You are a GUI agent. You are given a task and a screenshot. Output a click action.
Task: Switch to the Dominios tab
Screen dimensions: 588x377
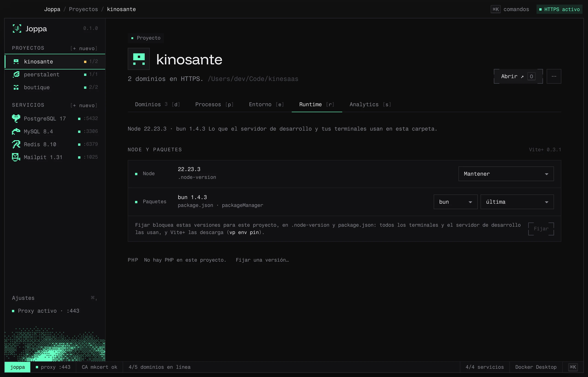[x=157, y=105]
